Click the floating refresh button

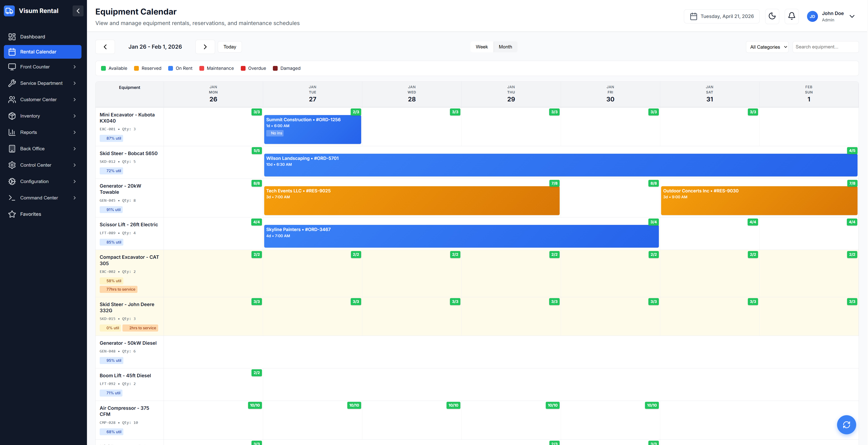click(x=846, y=425)
